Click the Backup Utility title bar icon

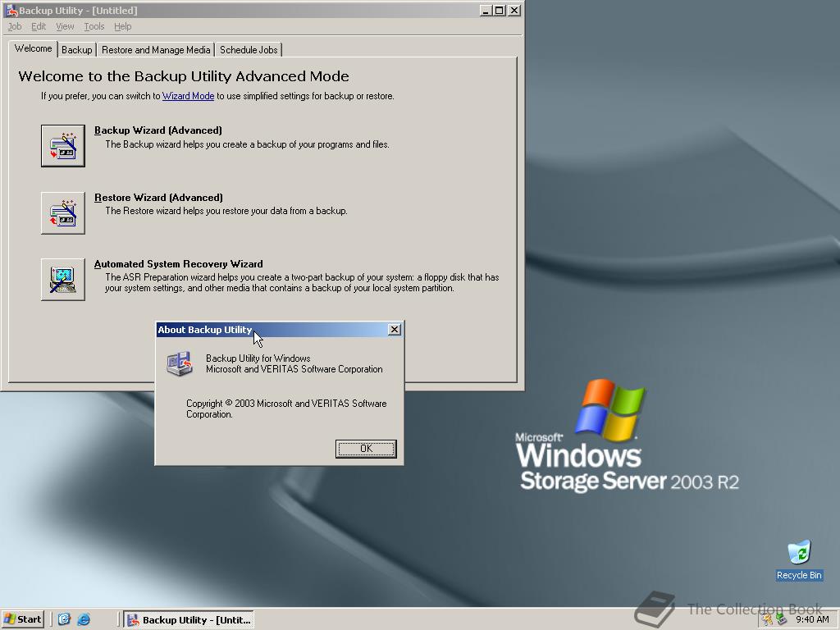coord(11,10)
